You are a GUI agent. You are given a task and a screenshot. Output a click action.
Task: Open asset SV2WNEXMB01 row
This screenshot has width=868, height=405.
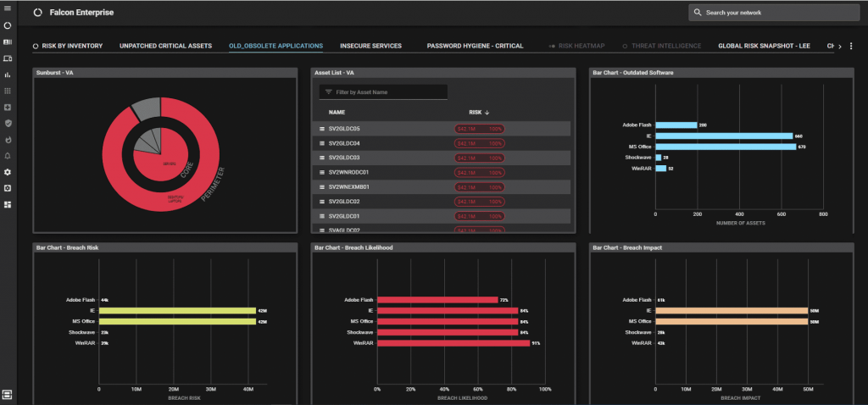click(441, 187)
